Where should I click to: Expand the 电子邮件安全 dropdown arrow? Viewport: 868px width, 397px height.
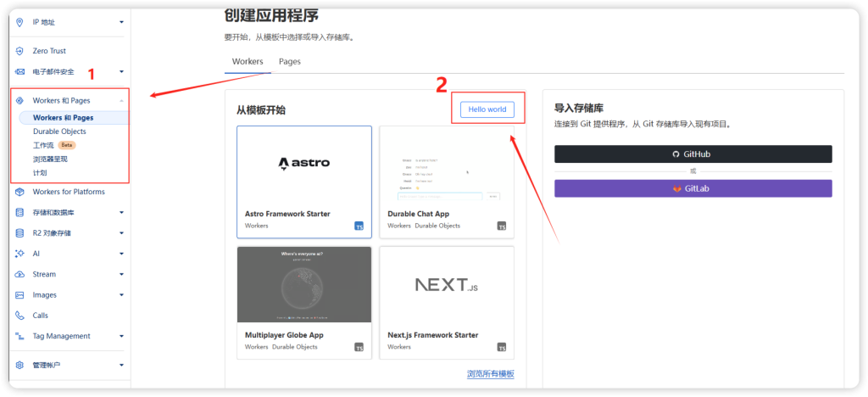tap(122, 72)
